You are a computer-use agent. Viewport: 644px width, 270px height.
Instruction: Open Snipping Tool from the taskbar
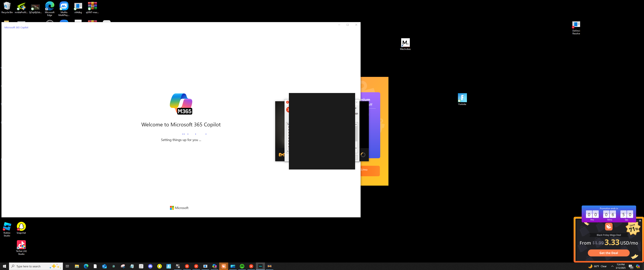(123, 266)
